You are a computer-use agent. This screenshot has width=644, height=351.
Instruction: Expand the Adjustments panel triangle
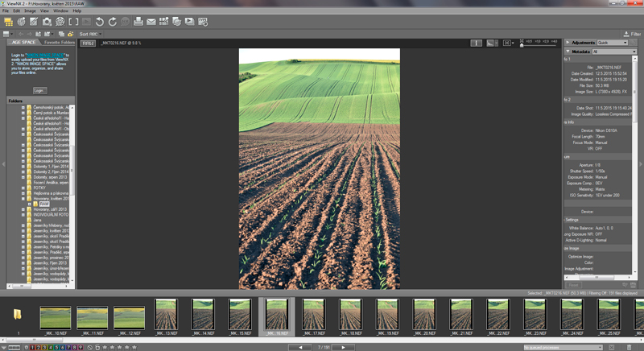[568, 43]
